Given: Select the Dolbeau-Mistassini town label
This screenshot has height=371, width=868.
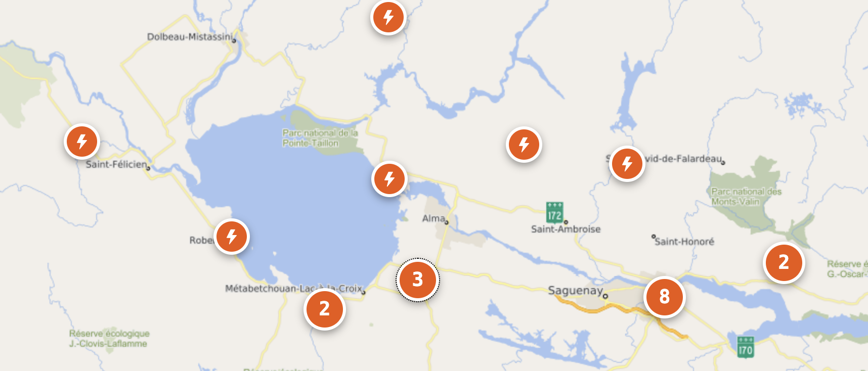Looking at the screenshot, I should (190, 37).
